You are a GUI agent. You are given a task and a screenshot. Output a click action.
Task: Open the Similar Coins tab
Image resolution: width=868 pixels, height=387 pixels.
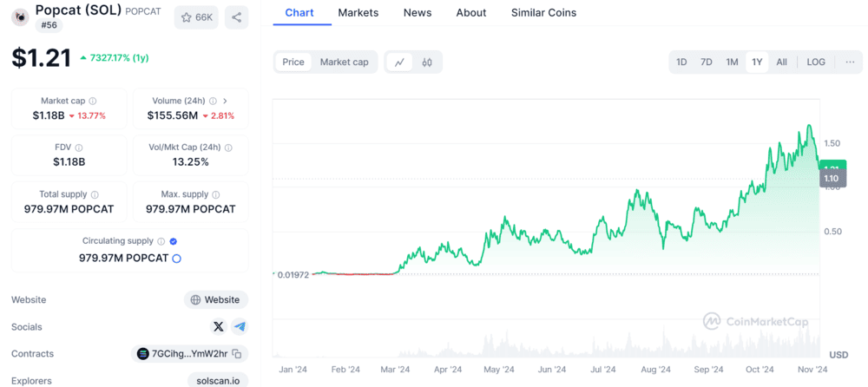tap(543, 13)
